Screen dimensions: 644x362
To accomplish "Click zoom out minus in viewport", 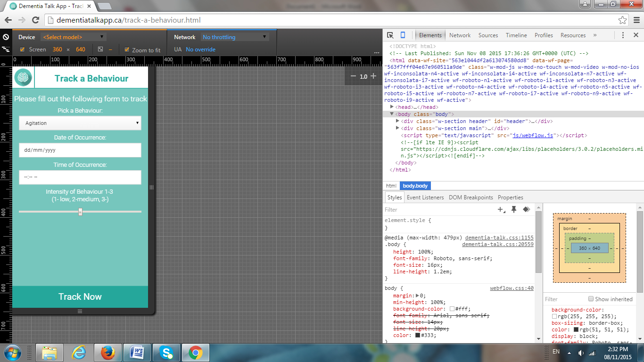I will 353,76.
